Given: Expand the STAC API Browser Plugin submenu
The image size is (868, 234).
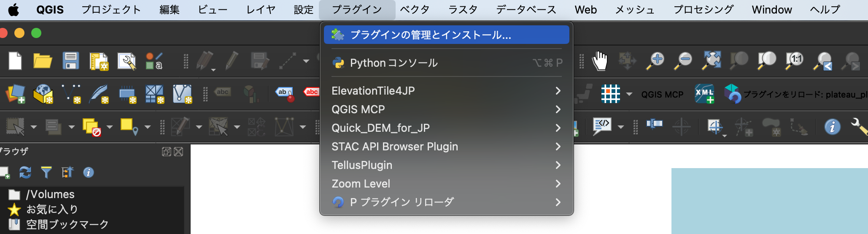Looking at the screenshot, I should point(446,147).
